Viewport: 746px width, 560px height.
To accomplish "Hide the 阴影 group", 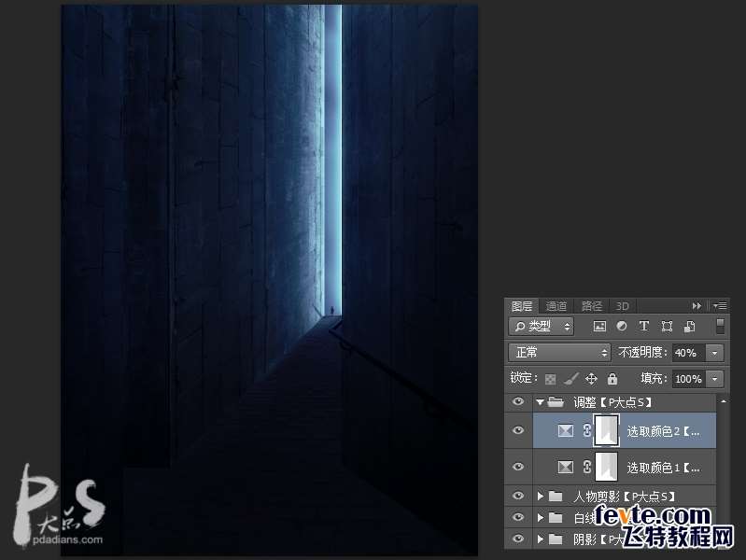I will click(518, 539).
